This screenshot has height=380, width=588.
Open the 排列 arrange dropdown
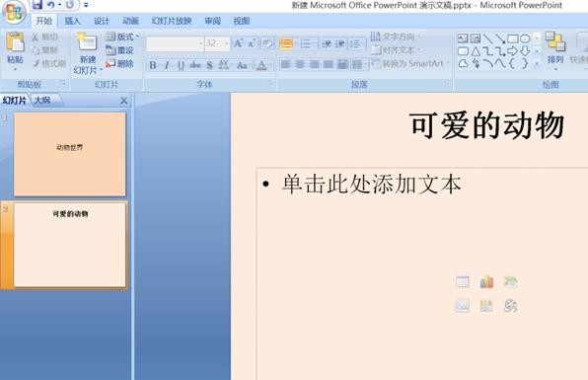pos(555,50)
